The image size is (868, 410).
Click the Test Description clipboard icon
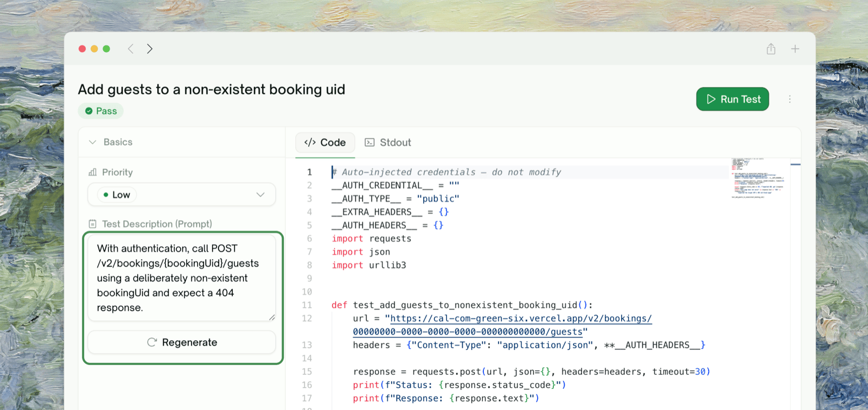pyautogui.click(x=93, y=224)
